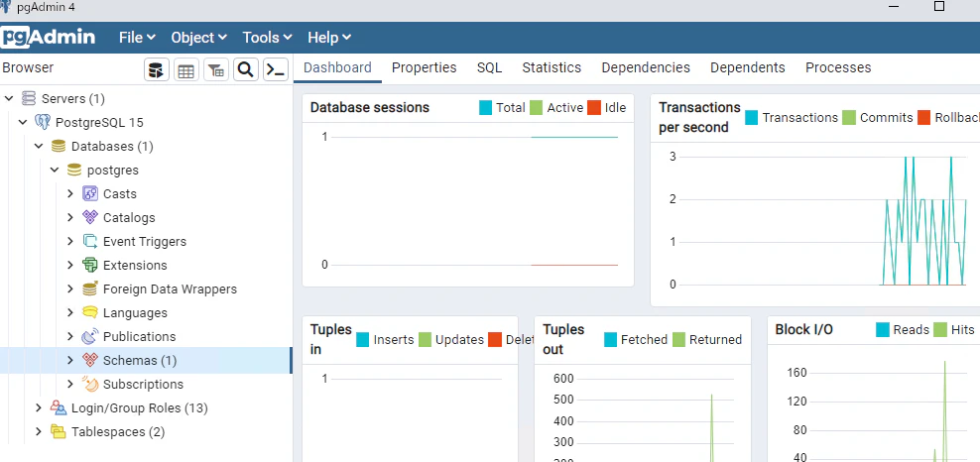Click the Languages node icon
This screenshot has width=980, height=462.
90,312
